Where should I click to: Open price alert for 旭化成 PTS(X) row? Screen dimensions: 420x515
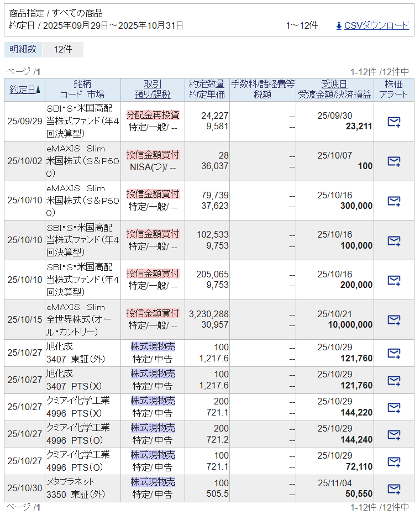393,380
